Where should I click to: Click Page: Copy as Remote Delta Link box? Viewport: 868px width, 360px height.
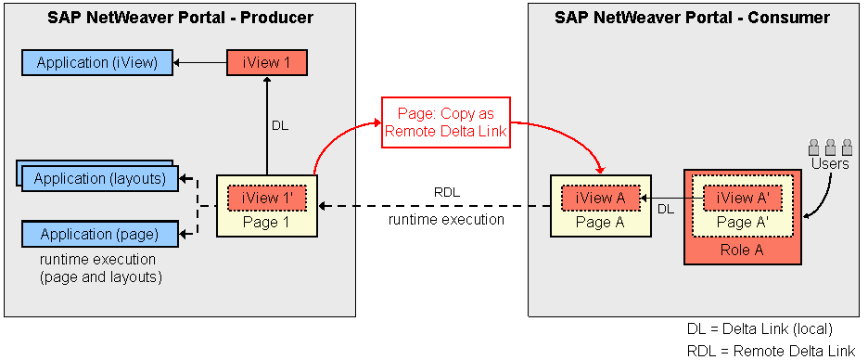click(x=446, y=122)
